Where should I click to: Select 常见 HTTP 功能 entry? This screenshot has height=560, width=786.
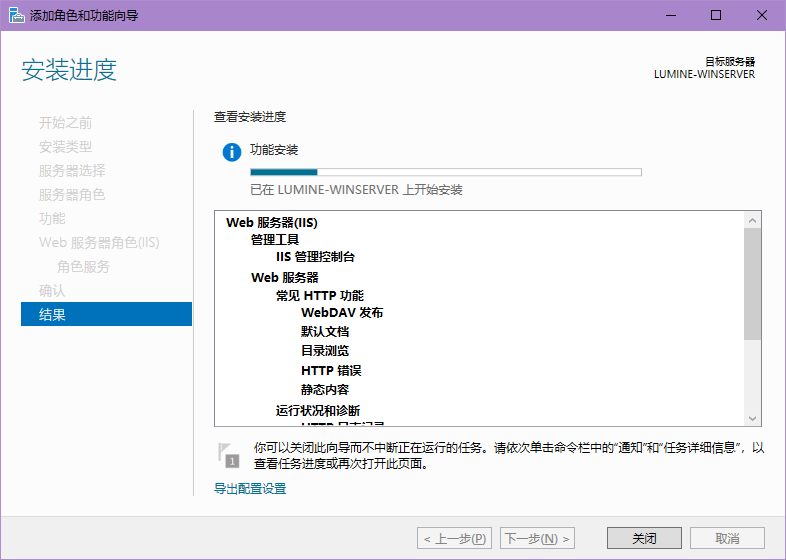(320, 296)
